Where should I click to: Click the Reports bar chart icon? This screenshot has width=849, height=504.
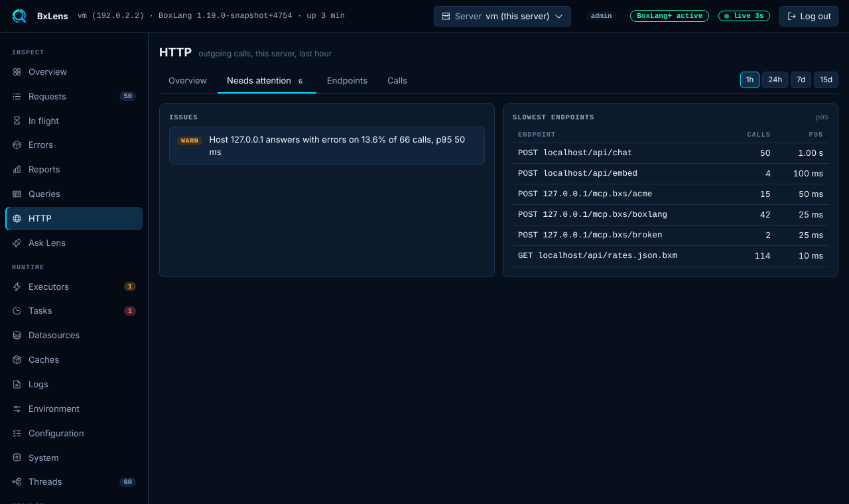click(x=17, y=169)
